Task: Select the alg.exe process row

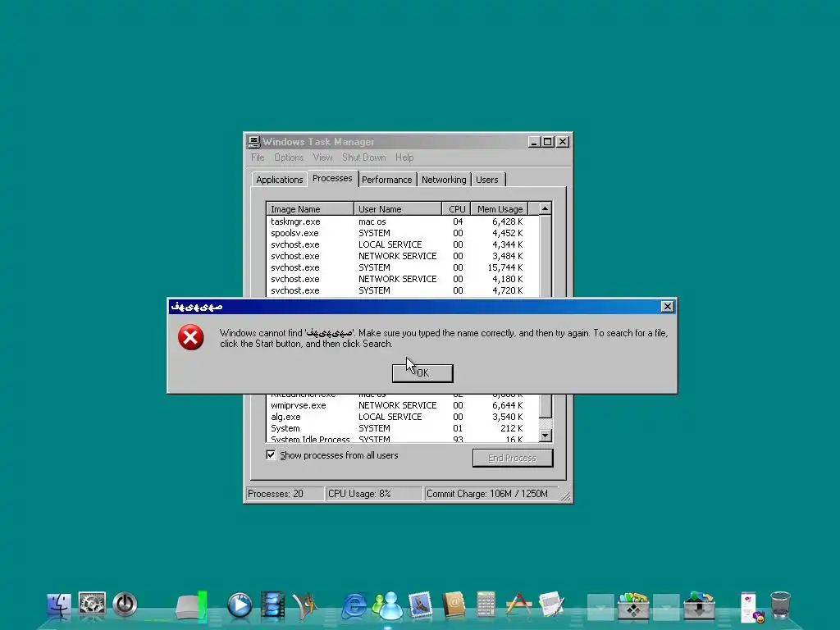Action: 402,417
